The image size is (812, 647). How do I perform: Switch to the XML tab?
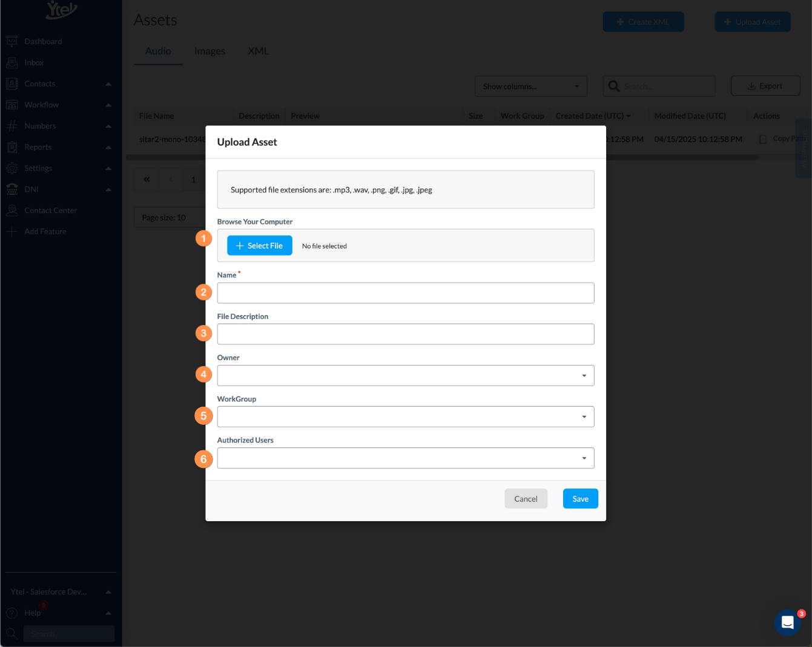pos(258,51)
